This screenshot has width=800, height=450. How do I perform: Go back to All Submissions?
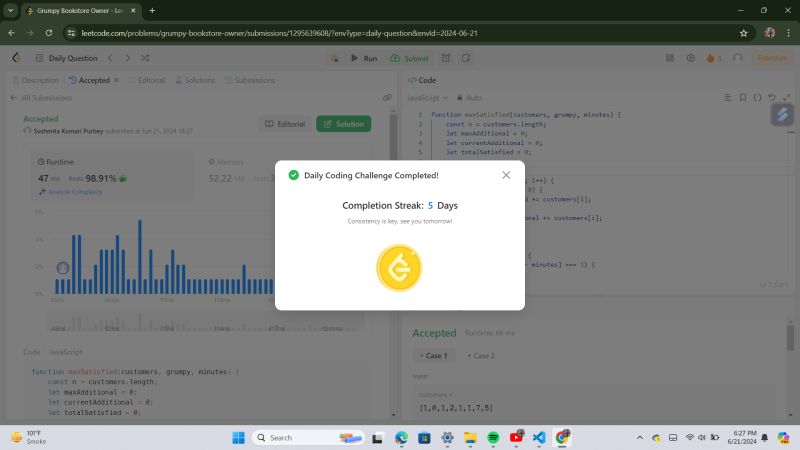41,98
